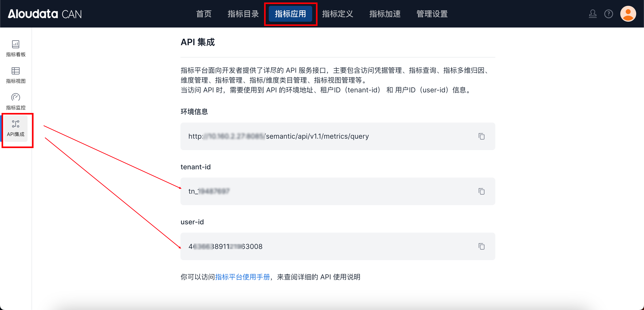
Task: Go to the 首页 tab
Action: pyautogui.click(x=204, y=14)
